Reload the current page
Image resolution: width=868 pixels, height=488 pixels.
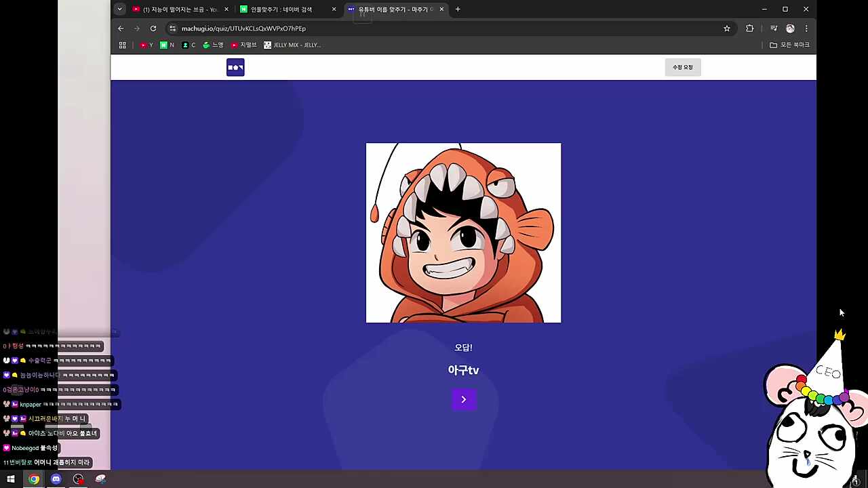(153, 28)
